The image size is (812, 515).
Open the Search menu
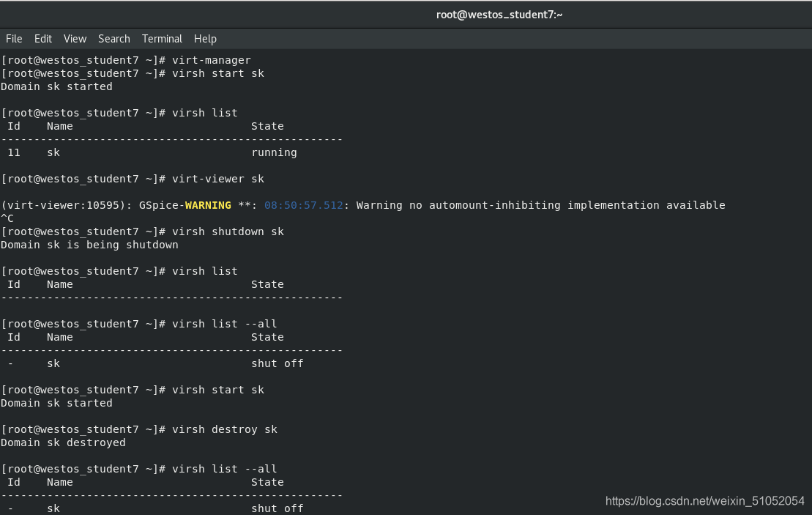click(x=114, y=39)
